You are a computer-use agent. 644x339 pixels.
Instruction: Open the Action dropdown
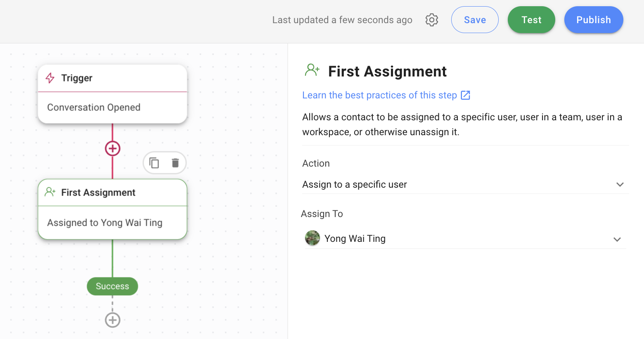pos(465,184)
